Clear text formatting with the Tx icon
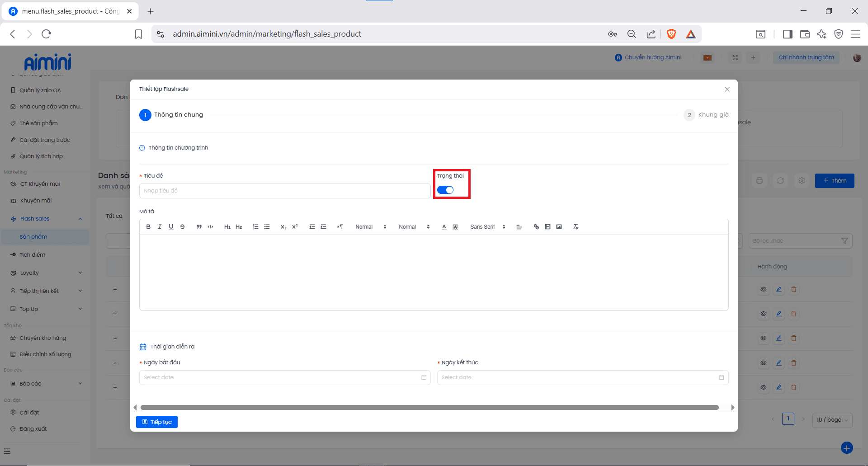 [x=576, y=227]
